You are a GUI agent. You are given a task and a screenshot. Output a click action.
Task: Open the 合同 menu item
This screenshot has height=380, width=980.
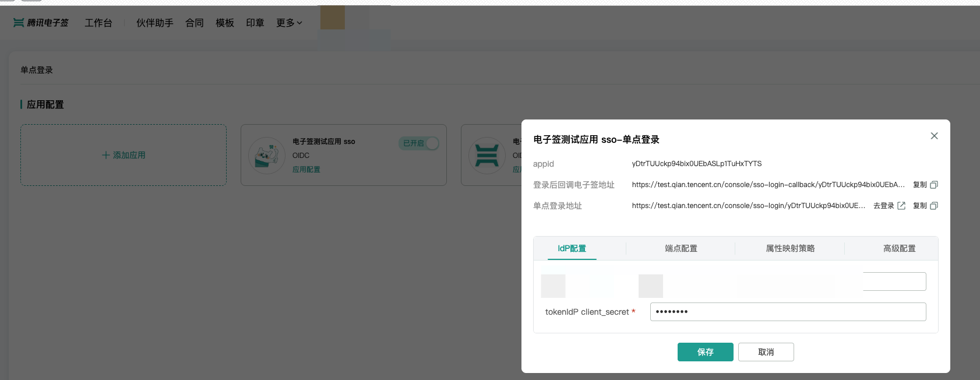pos(195,23)
